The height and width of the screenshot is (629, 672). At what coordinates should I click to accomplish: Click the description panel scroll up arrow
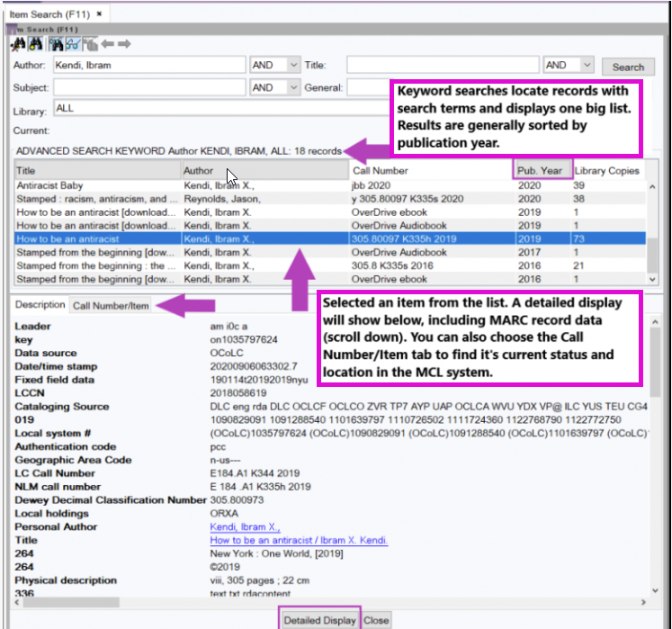point(655,321)
